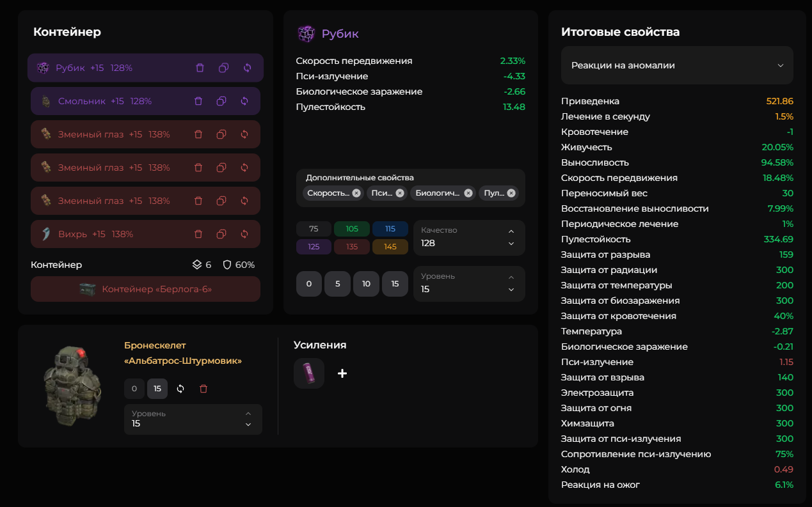Set artifact level to 10

tap(366, 284)
